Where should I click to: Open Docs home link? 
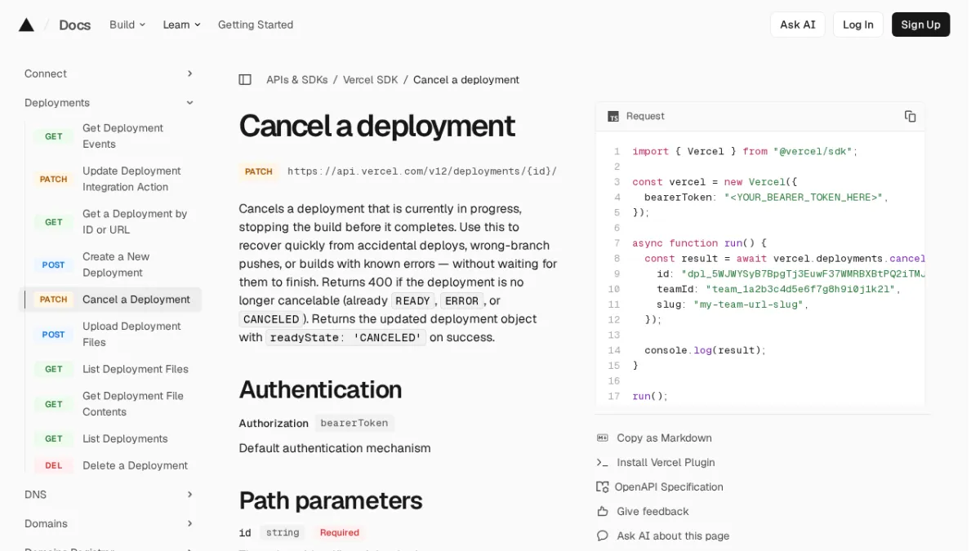pos(74,24)
